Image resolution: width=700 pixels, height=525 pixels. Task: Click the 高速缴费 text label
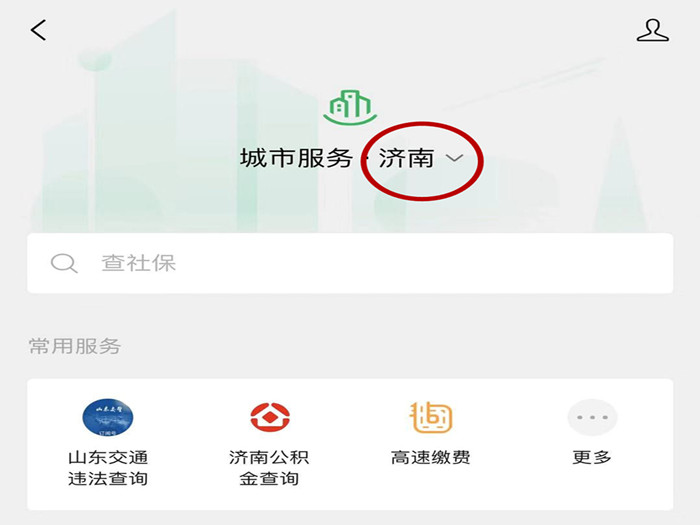431,458
